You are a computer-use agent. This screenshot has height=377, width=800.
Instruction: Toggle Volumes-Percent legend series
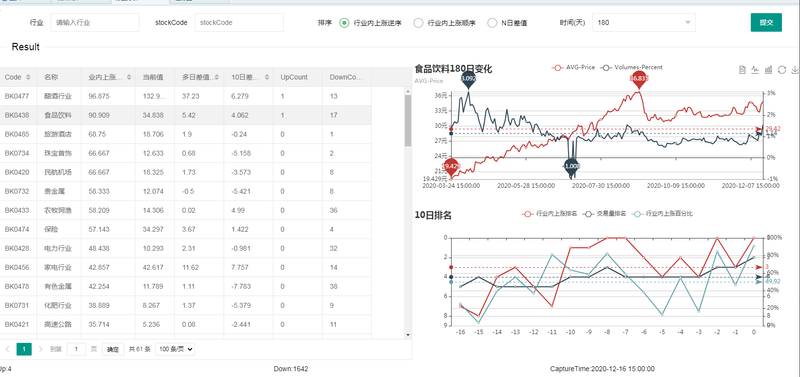point(631,67)
